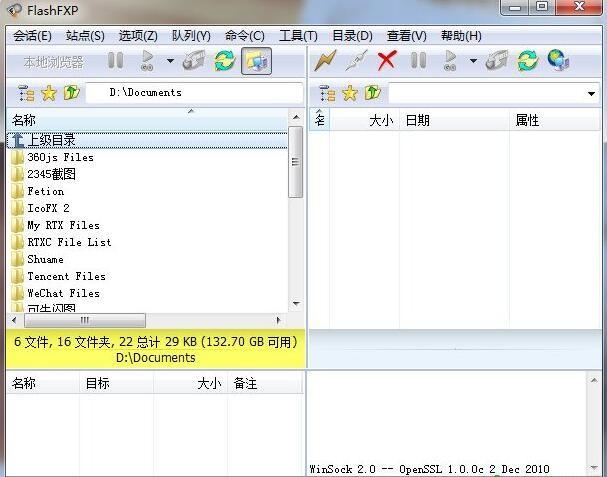Sort remote list by 大小 column

coord(364,120)
